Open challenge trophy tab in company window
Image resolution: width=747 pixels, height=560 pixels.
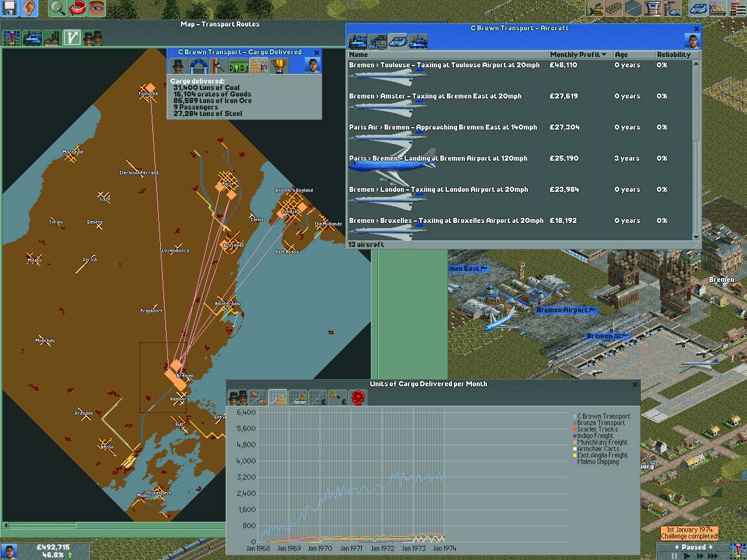(279, 65)
